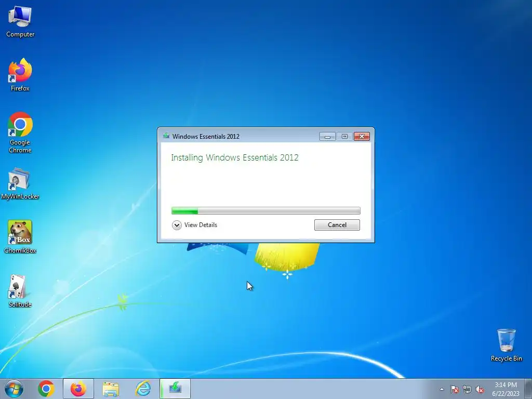Open the network status tray icon
This screenshot has width=532, height=399.
[x=467, y=389]
